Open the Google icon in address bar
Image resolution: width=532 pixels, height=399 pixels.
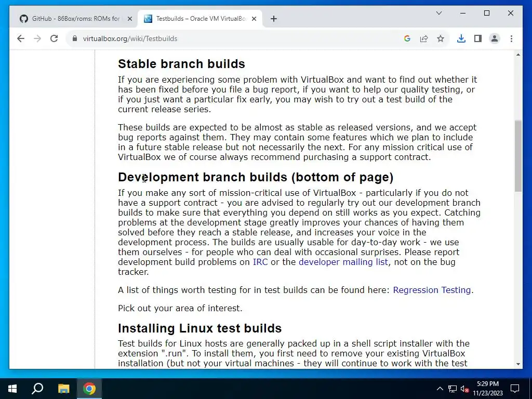(407, 38)
